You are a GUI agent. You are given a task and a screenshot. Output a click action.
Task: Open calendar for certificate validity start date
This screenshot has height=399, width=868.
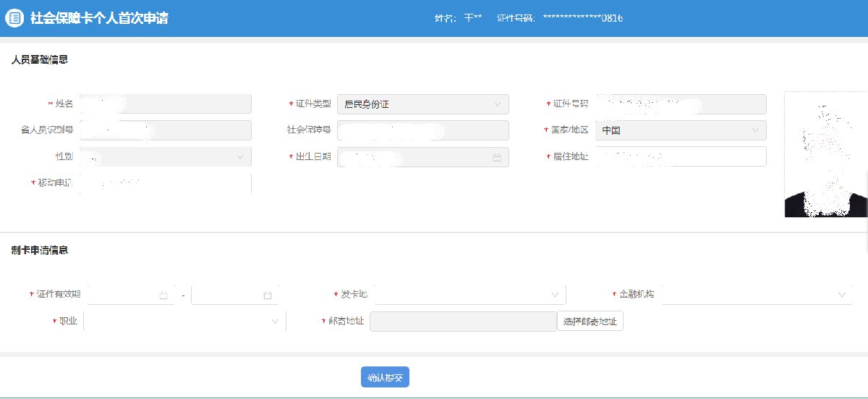(x=163, y=295)
